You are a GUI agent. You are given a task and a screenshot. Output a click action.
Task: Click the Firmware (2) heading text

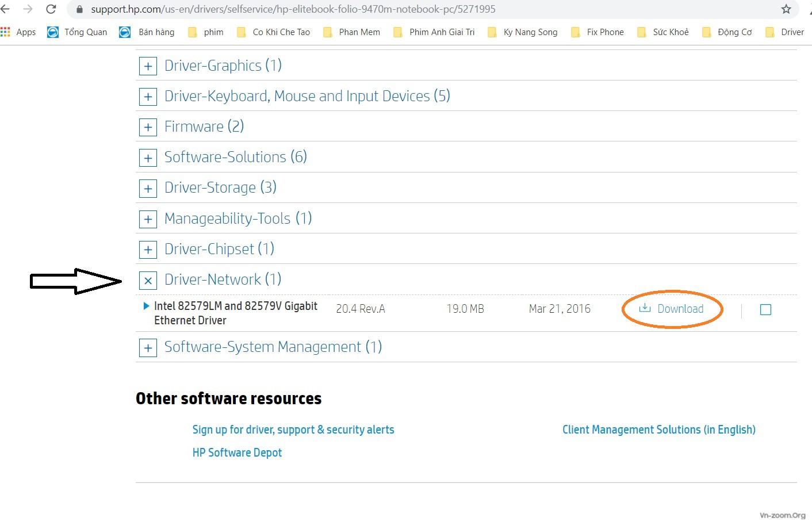tap(204, 127)
